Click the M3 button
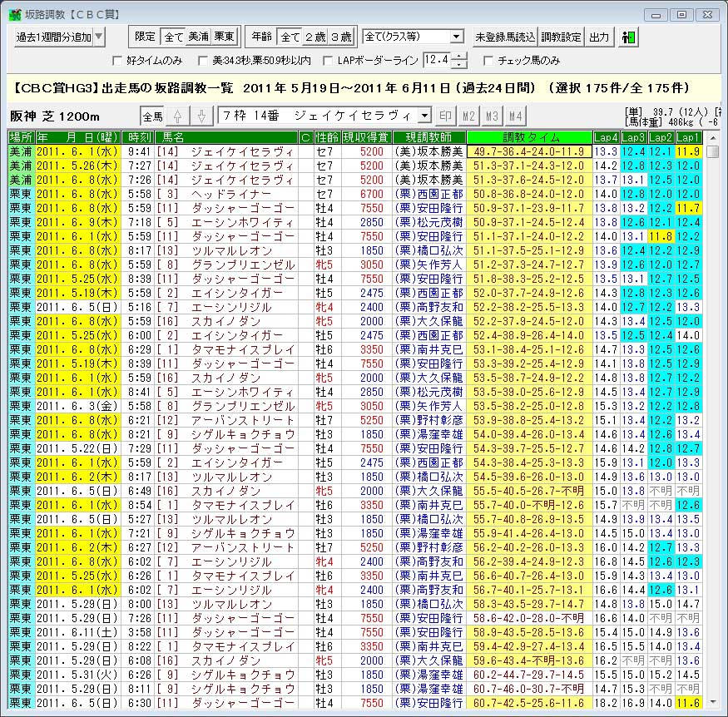 click(493, 116)
